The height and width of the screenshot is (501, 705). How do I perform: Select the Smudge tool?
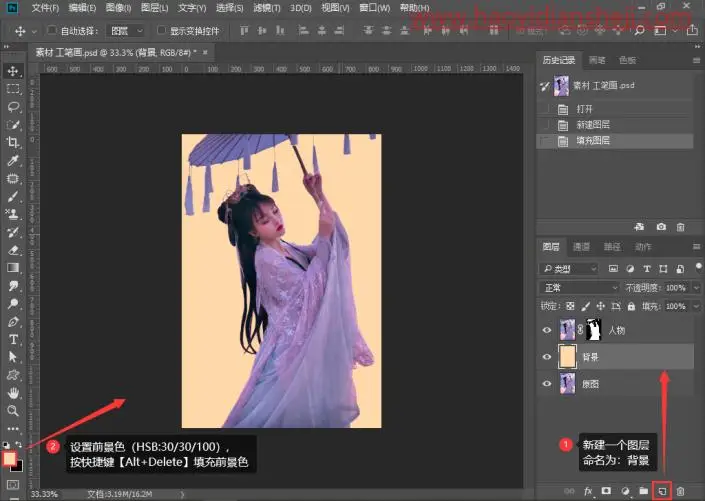pos(13,286)
